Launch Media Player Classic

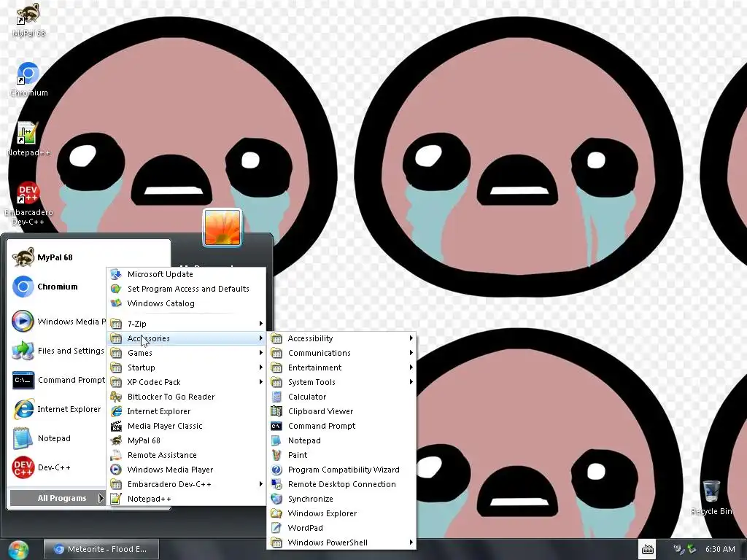pos(186,426)
